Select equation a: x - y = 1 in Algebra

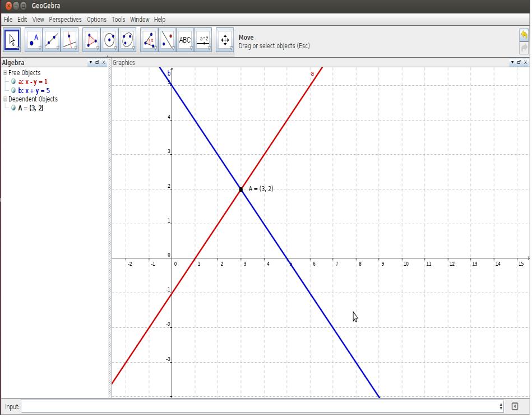(x=33, y=82)
